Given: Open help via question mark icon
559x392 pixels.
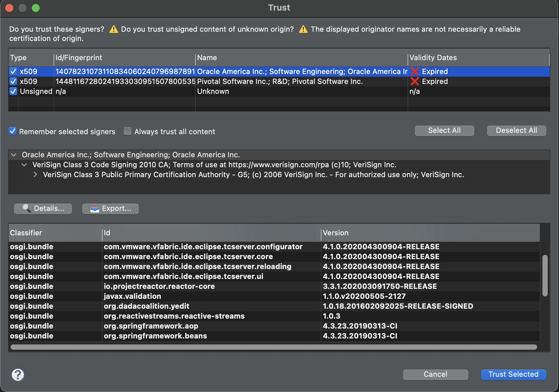Looking at the screenshot, I should click(x=18, y=374).
